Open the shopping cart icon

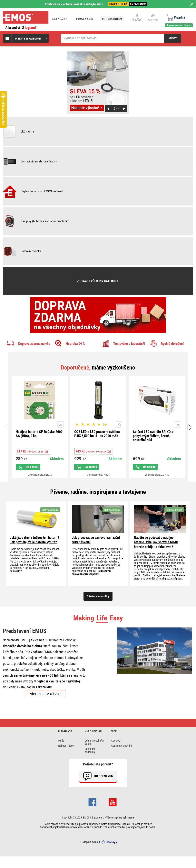pos(170,17)
